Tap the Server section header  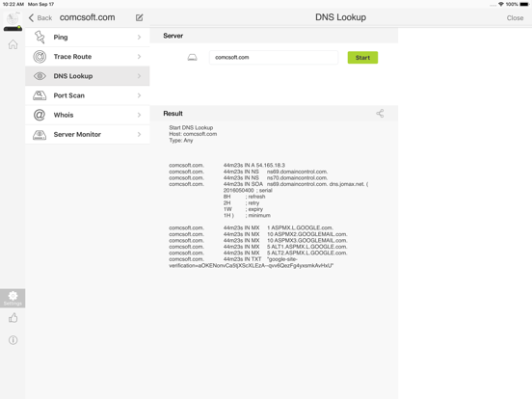pyautogui.click(x=274, y=36)
